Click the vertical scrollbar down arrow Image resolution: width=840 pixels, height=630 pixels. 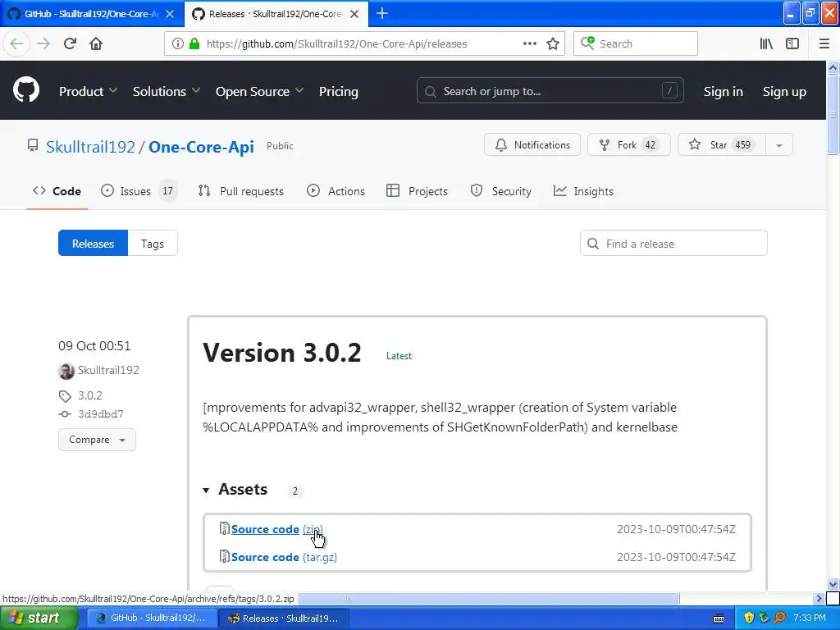(833, 584)
